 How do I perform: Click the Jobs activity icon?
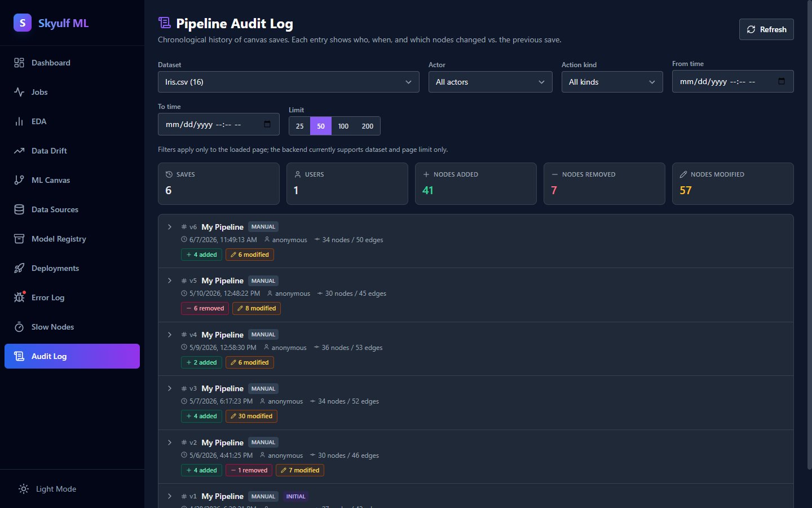19,92
